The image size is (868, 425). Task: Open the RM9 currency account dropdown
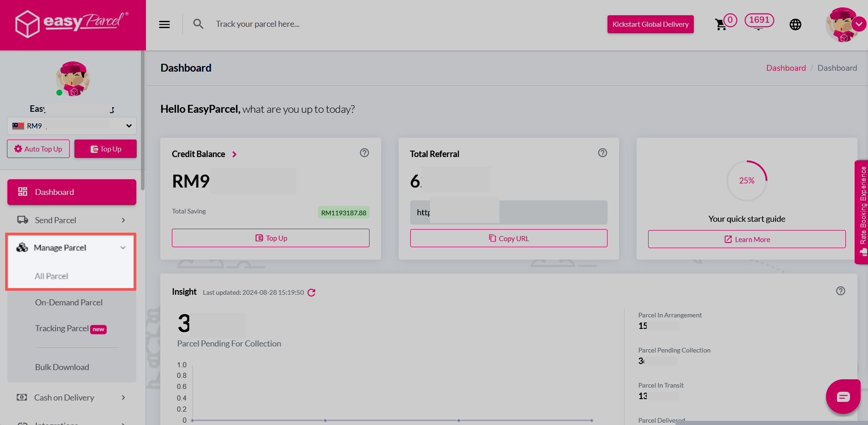(72, 126)
